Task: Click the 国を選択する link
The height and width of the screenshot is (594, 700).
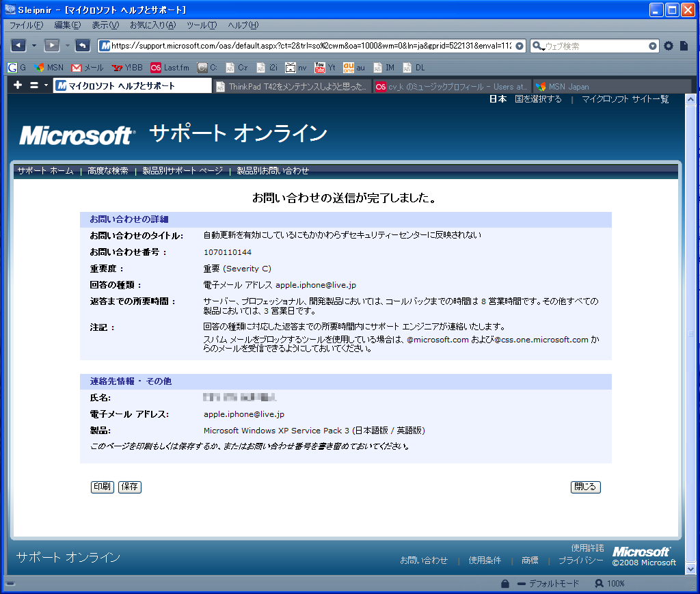Action: pyautogui.click(x=538, y=99)
